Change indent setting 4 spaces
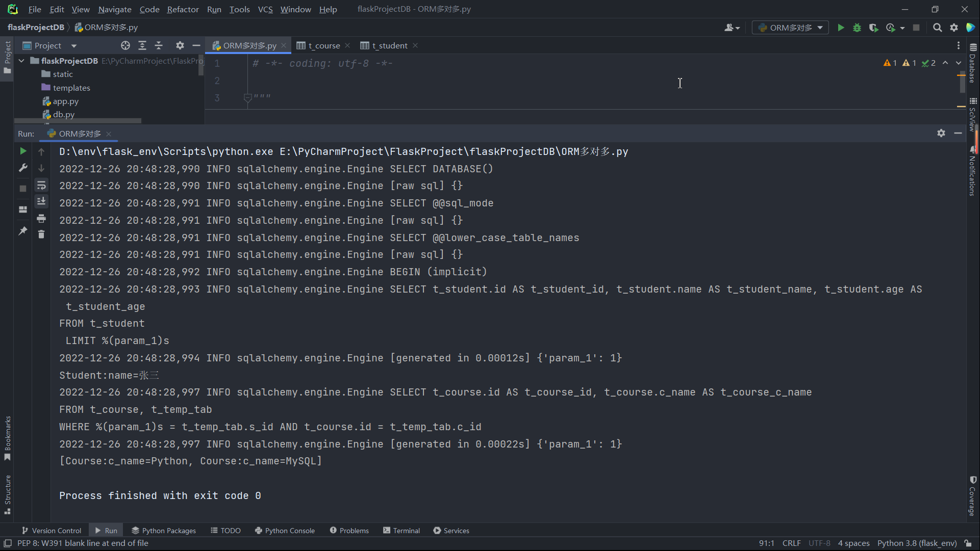 click(853, 543)
